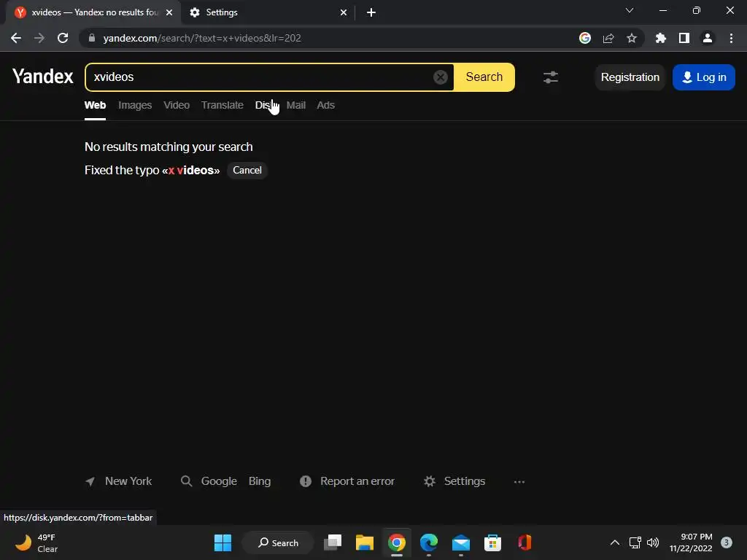The image size is (747, 560).
Task: Open network status tray icon
Action: (635, 542)
